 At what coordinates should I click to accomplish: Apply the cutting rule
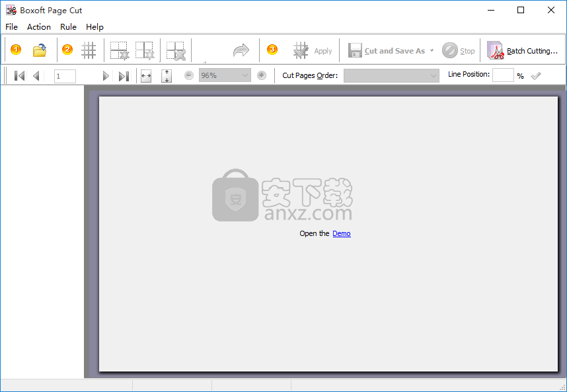(313, 50)
